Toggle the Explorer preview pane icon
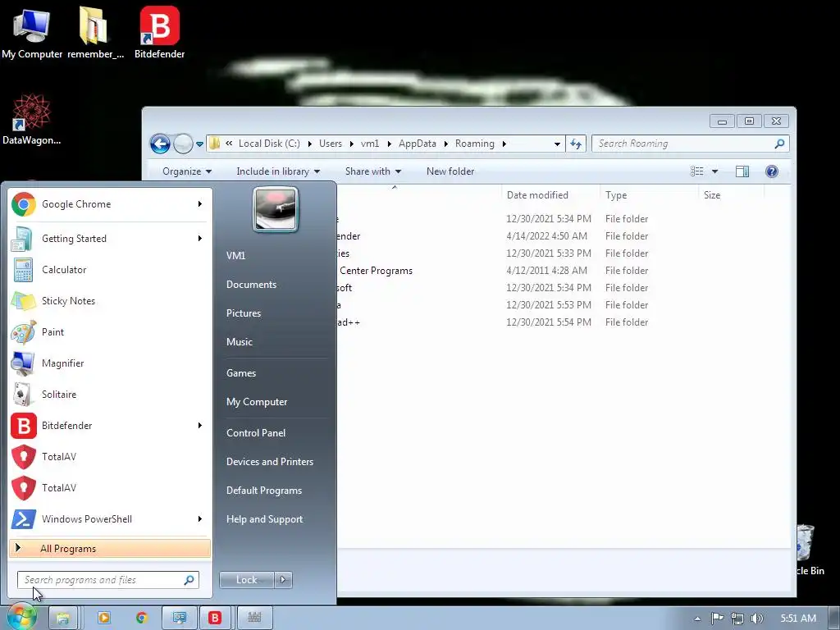Screen dimensions: 840x630 point(742,171)
